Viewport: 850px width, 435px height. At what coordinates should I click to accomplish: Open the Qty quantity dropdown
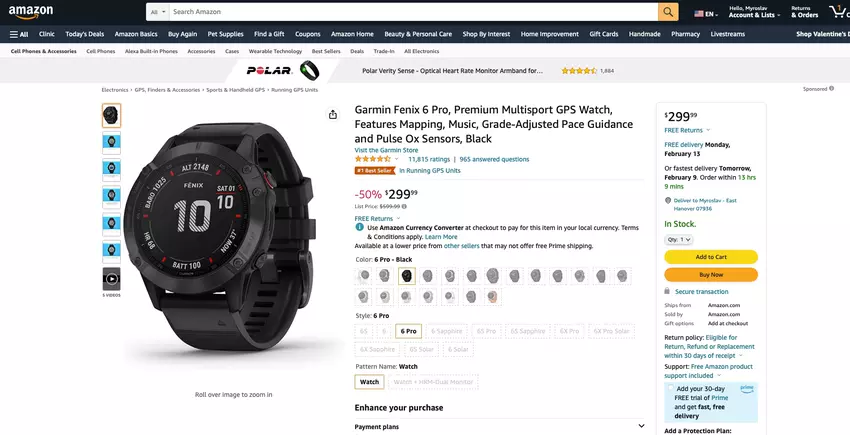[678, 240]
